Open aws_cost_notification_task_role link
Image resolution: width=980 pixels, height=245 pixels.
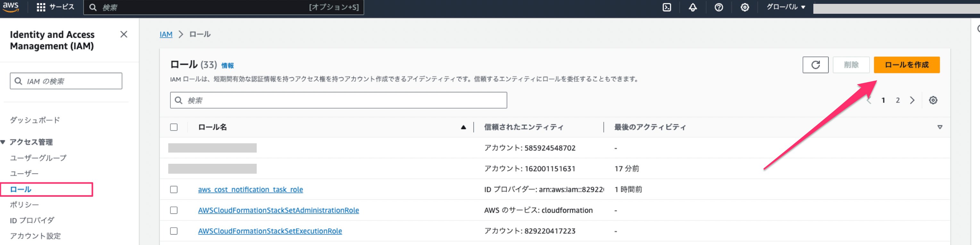250,190
